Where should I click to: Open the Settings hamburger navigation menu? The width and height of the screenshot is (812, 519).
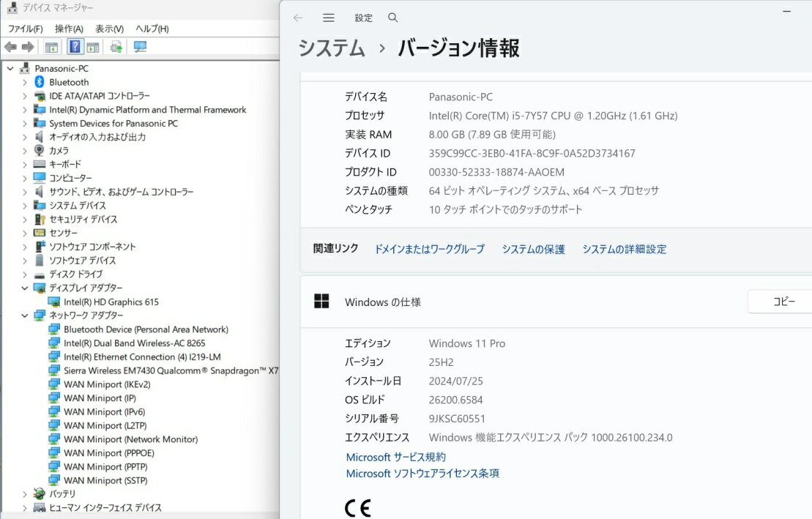click(x=329, y=18)
